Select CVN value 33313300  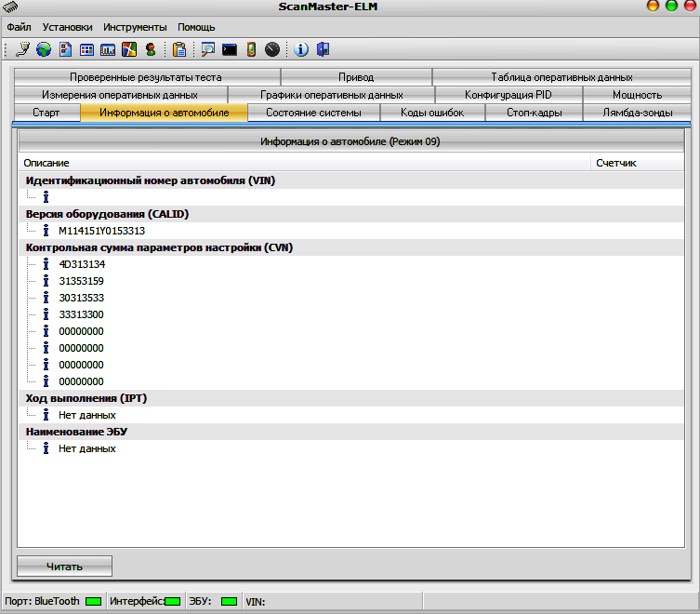point(81,314)
